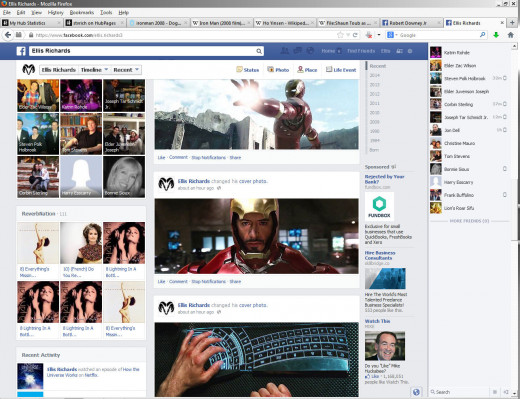The image size is (520, 399).
Task: Click Share under Iron Man face photo
Action: [x=235, y=281]
